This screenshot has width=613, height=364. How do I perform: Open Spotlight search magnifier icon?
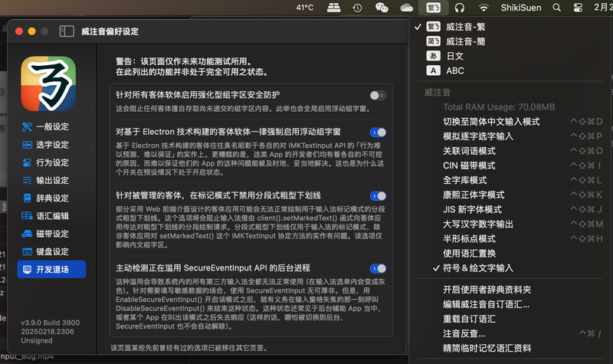pos(557,8)
